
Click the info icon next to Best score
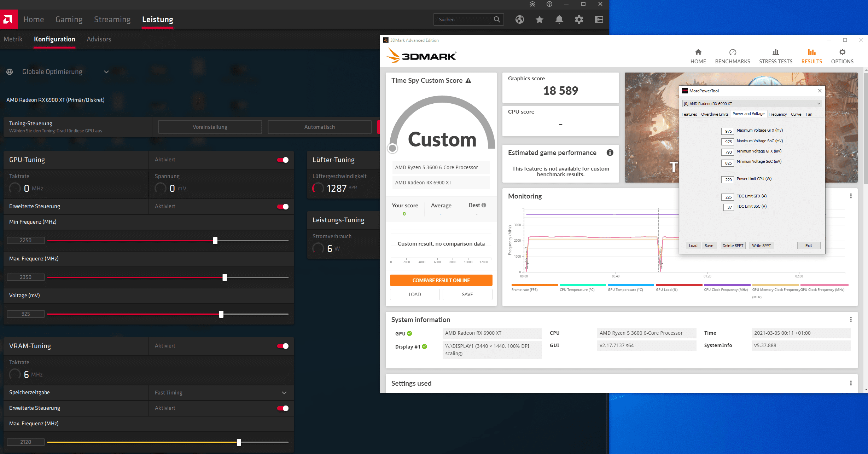point(484,205)
